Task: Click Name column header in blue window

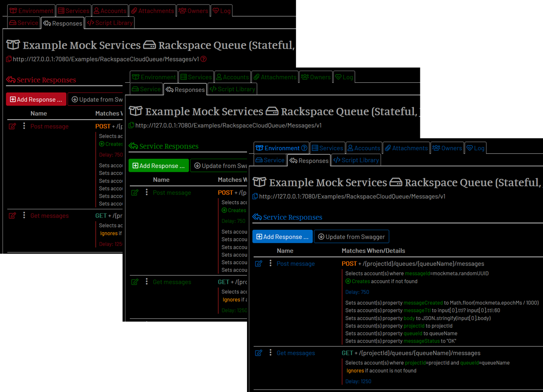Action: point(285,251)
